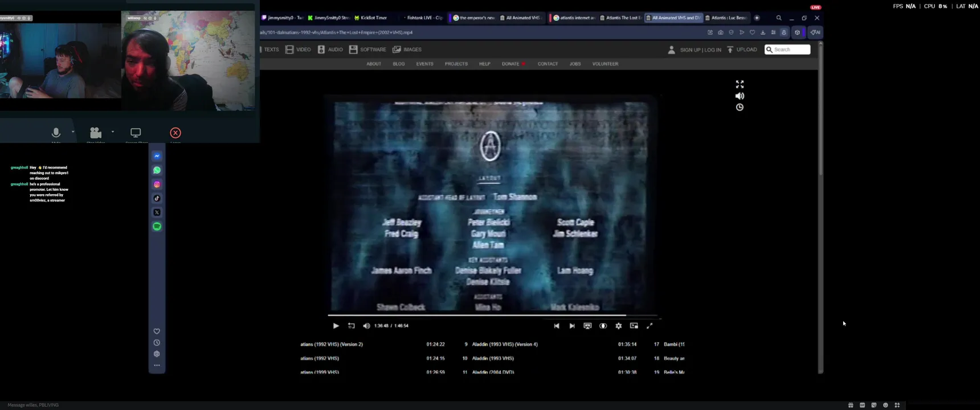The image size is (980, 410).
Task: Skip to next playlist item
Action: (572, 326)
